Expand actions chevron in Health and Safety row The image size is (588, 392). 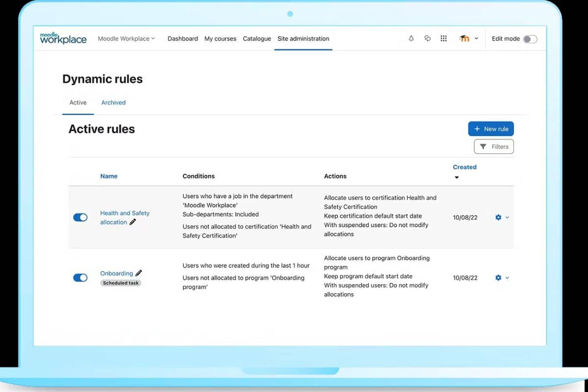pyautogui.click(x=507, y=217)
